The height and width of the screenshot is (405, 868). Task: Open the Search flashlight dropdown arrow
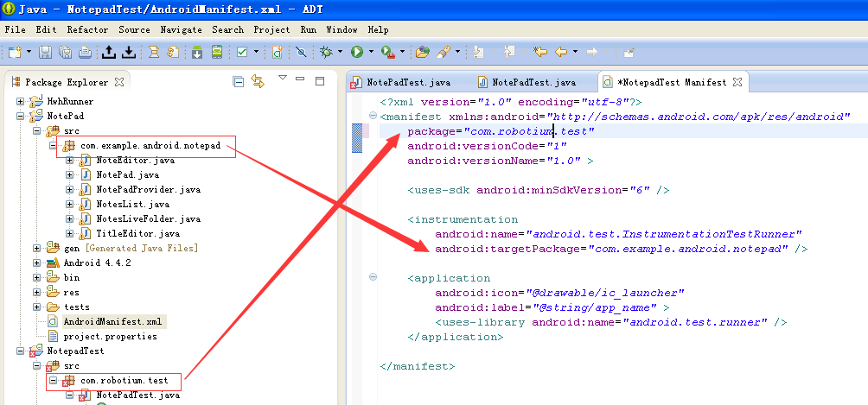click(457, 52)
